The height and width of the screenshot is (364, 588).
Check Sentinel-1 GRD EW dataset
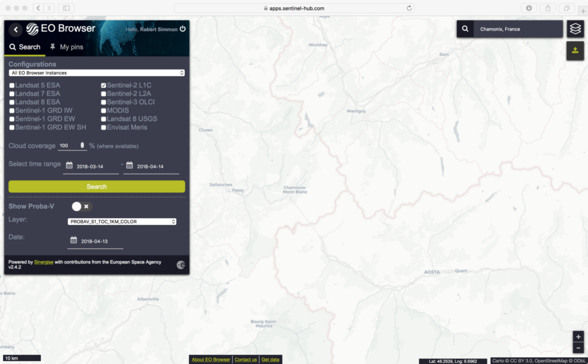pyautogui.click(x=11, y=119)
